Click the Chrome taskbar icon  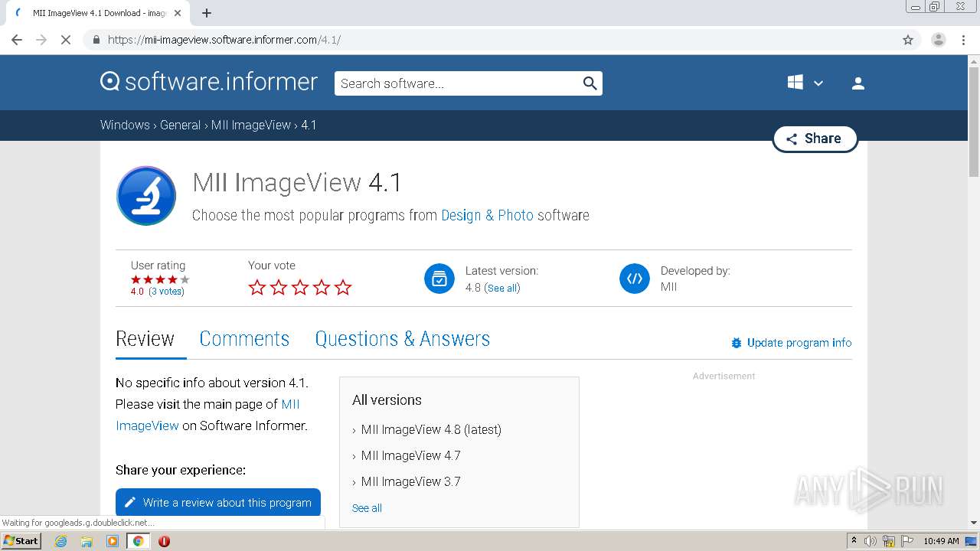point(139,541)
